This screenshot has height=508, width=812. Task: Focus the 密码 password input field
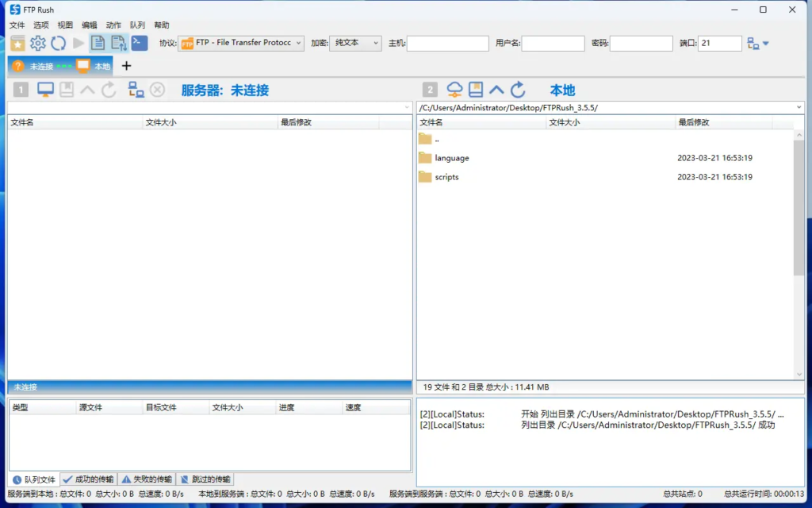tap(641, 44)
